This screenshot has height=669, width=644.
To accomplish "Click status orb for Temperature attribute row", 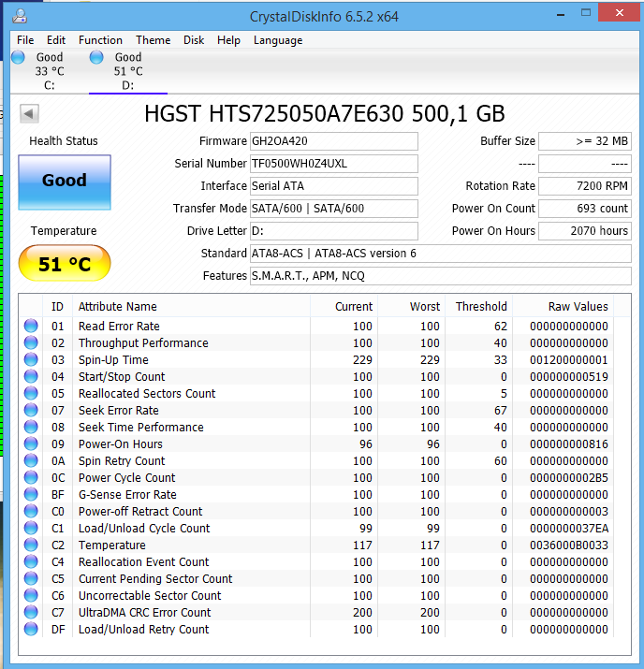I will tap(31, 545).
